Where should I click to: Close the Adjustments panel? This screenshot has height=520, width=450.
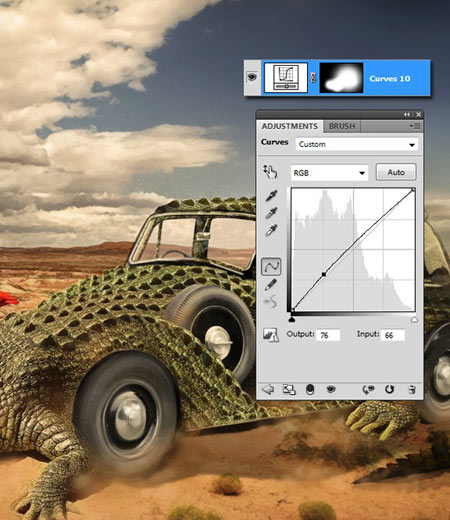[x=419, y=114]
